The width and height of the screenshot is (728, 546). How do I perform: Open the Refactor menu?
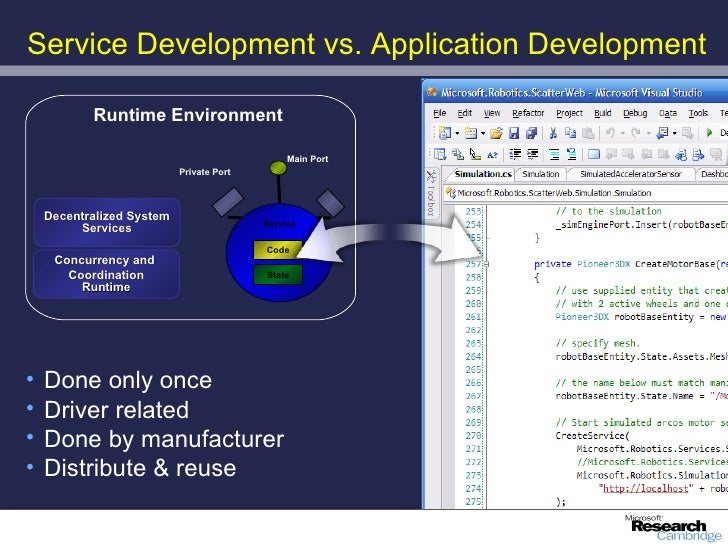(528, 113)
